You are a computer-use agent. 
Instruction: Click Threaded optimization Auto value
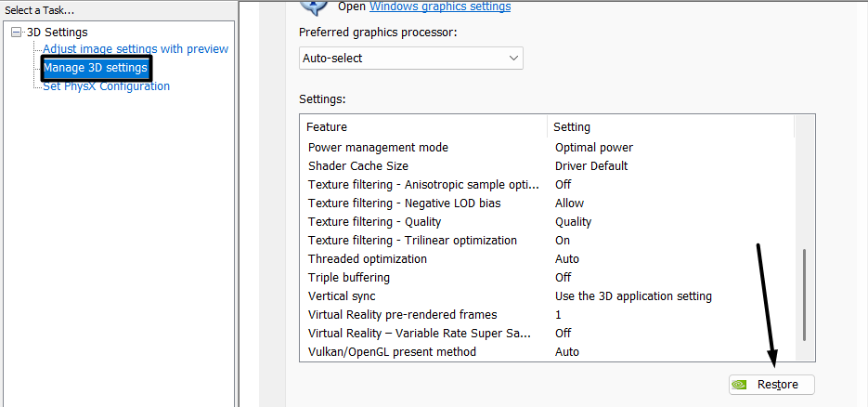[x=566, y=259]
